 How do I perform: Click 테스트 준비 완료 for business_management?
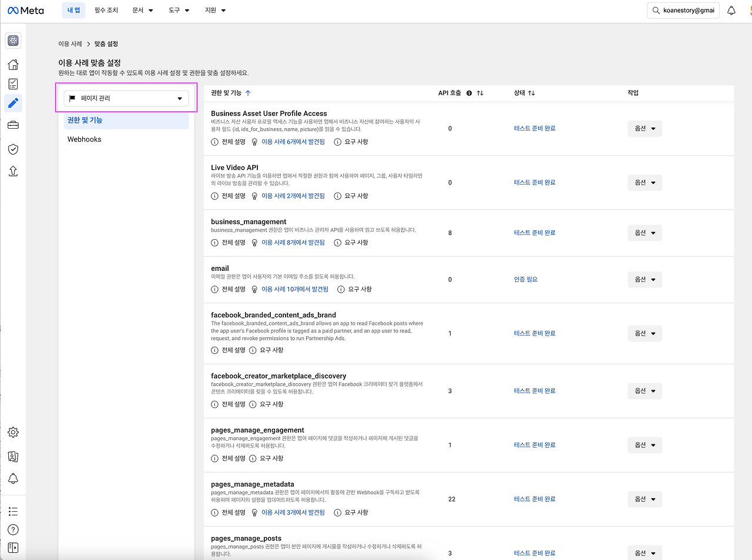click(x=535, y=233)
